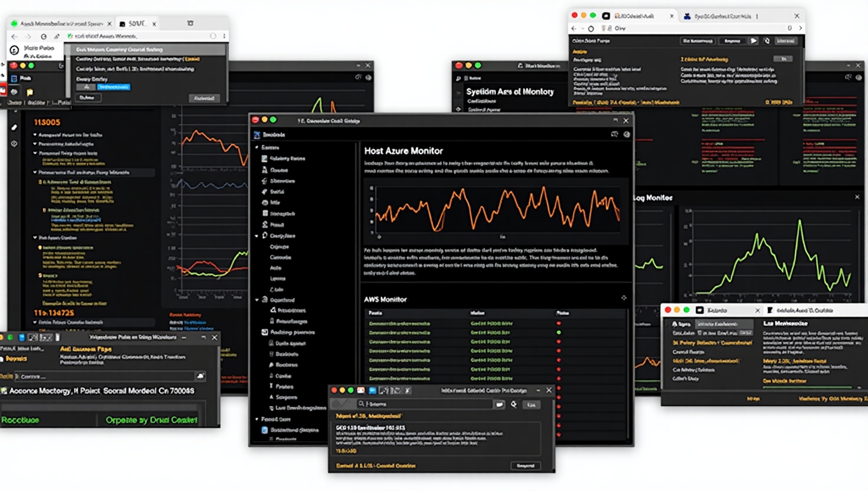Click the chat icon in Host Azure Monitor window header
This screenshot has height=491, width=868.
[x=614, y=135]
